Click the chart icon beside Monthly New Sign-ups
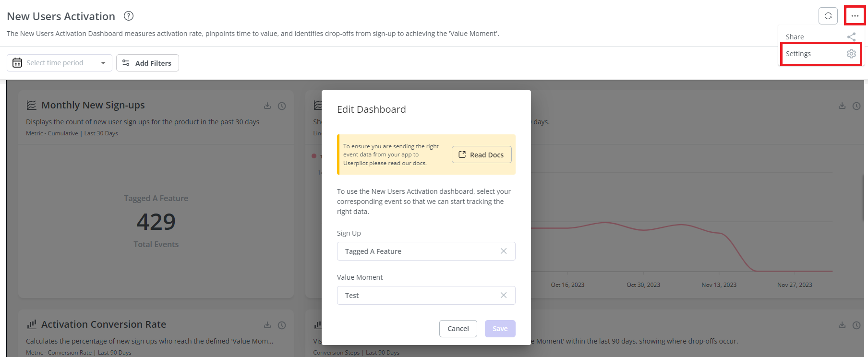Screen dimensions: 868x357 pos(31,105)
